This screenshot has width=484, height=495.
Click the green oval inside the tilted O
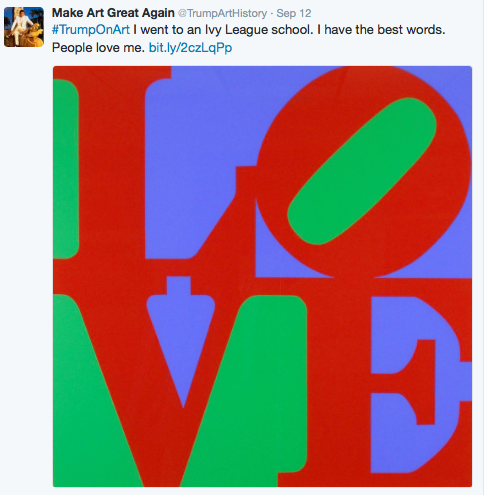362,171
